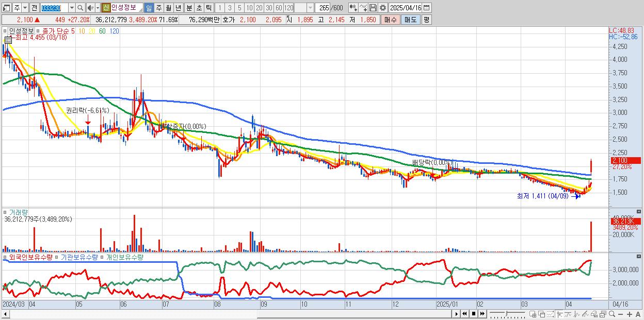Expand the stock code history dropdown
The width and height of the screenshot is (644, 320).
(x=71, y=8)
